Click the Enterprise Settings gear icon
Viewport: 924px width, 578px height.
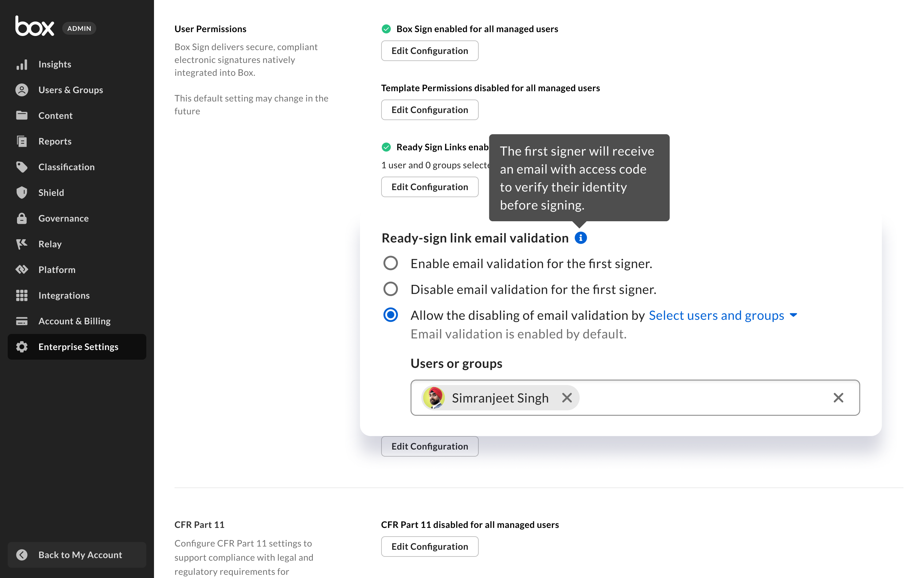pos(22,347)
